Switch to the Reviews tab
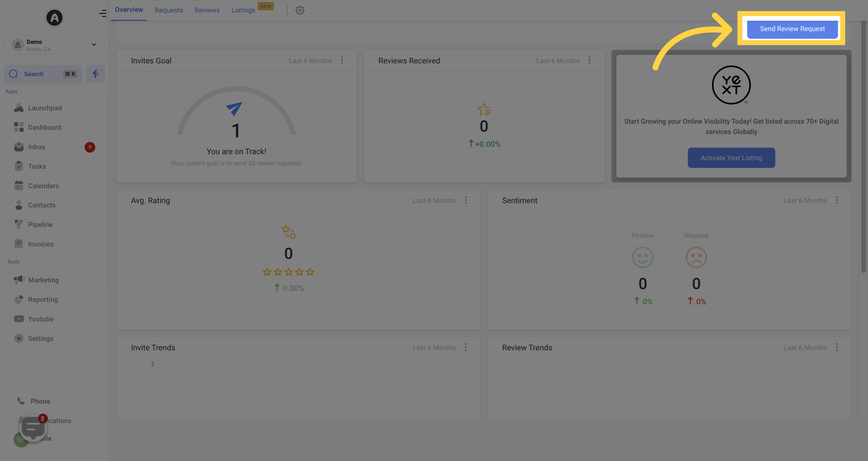 coord(207,10)
